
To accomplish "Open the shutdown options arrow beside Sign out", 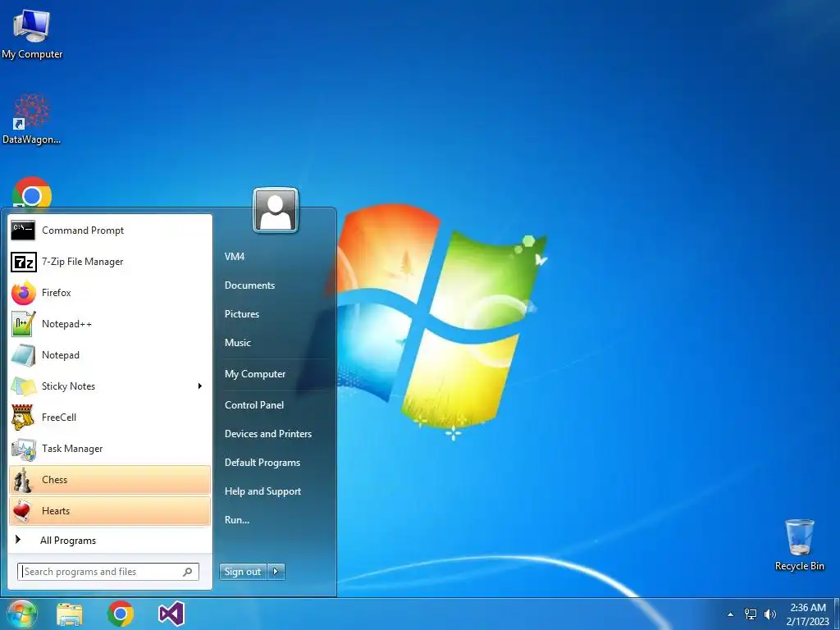I will tap(276, 572).
